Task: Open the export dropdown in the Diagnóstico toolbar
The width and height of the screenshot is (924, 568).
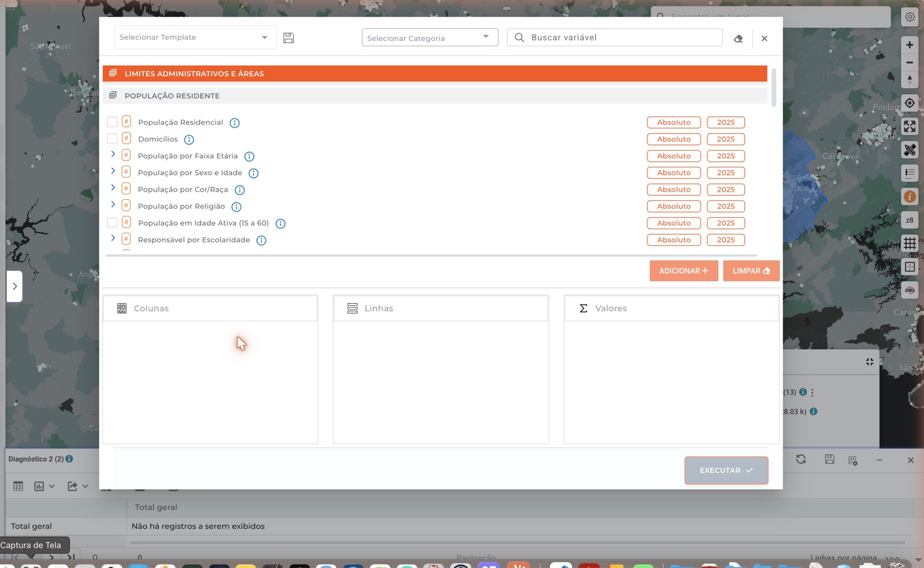Action: tap(77, 487)
